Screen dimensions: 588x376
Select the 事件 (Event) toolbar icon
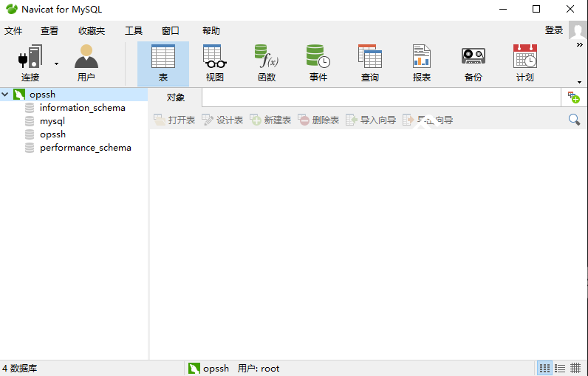click(318, 63)
